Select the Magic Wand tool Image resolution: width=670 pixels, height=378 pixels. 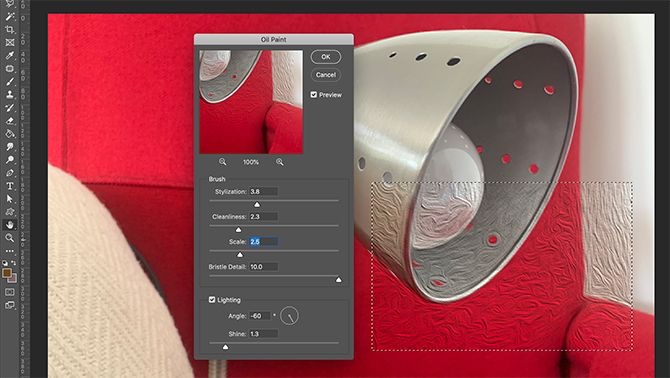(10, 16)
